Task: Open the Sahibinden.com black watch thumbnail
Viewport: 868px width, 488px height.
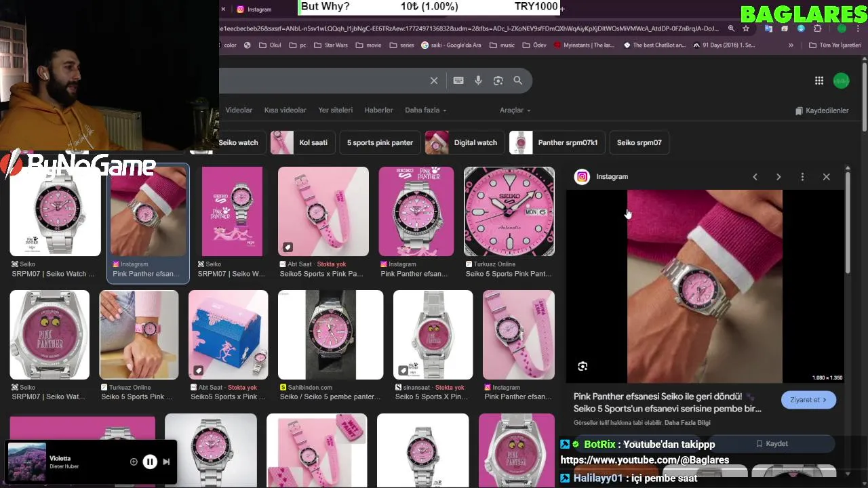Action: click(x=330, y=335)
